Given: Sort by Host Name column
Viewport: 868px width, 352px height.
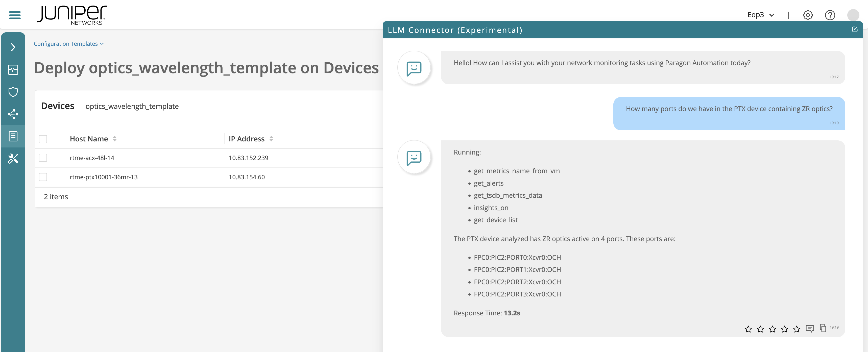Looking at the screenshot, I should click(x=115, y=139).
